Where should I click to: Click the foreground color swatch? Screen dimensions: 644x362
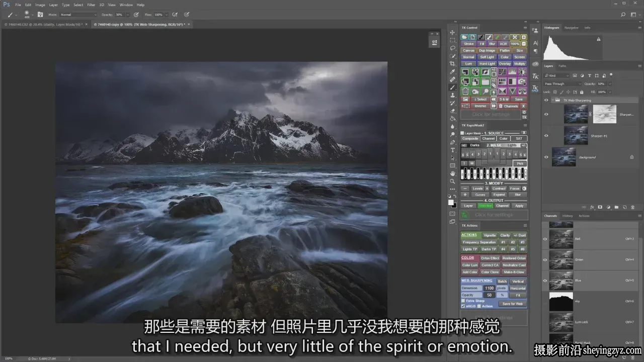click(x=451, y=202)
